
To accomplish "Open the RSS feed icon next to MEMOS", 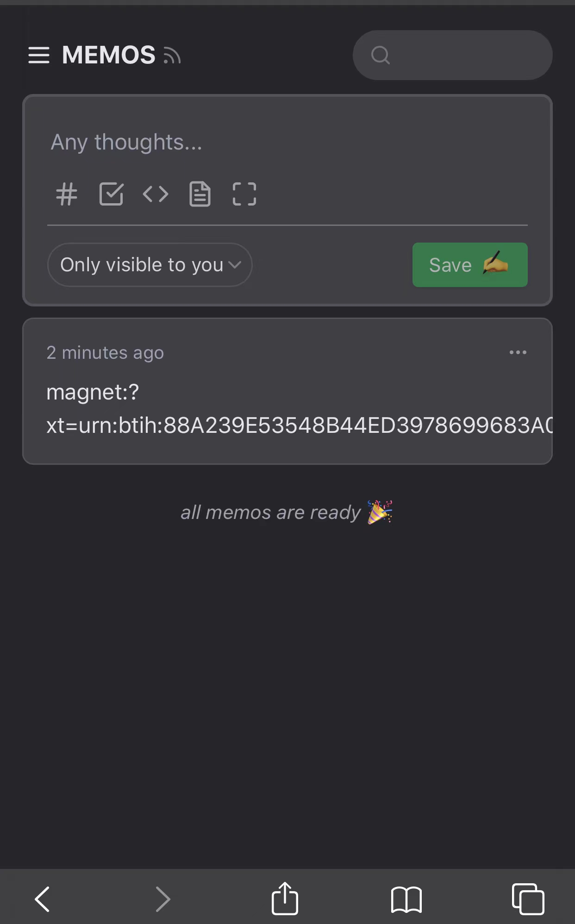I will pos(172,56).
